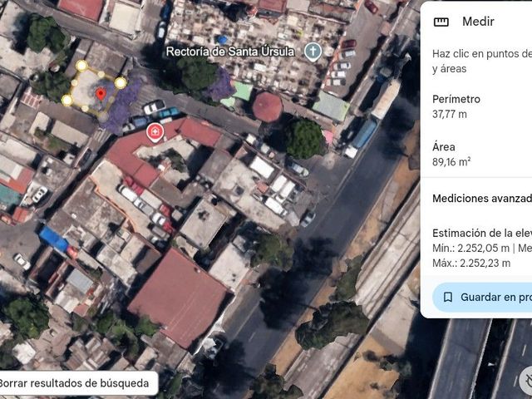Click the top yellow polygon vertex handle

(x=81, y=65)
